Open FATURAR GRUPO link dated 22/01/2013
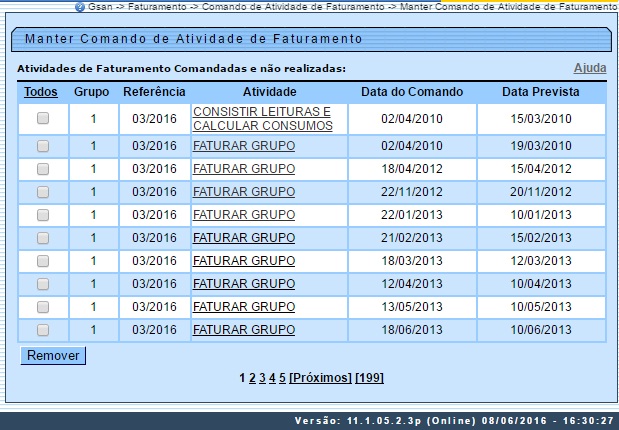The image size is (619, 430). pos(244,214)
